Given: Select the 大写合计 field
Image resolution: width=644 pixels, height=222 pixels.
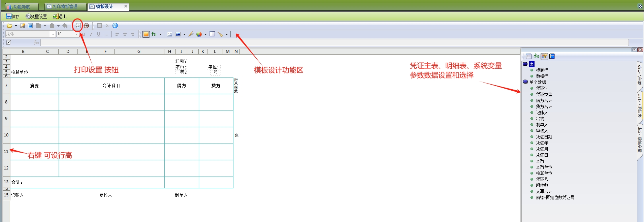Looking at the screenshot, I should point(544,191).
